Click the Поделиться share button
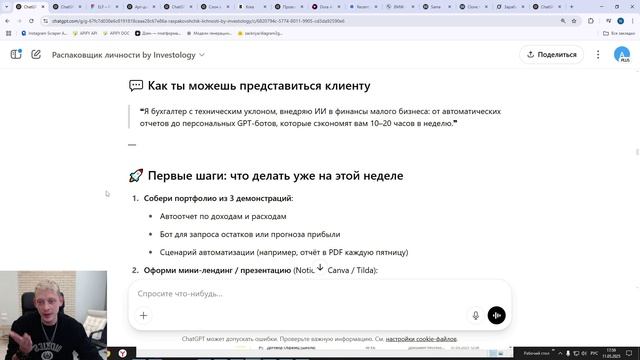This screenshot has width=640, height=360. [x=551, y=55]
